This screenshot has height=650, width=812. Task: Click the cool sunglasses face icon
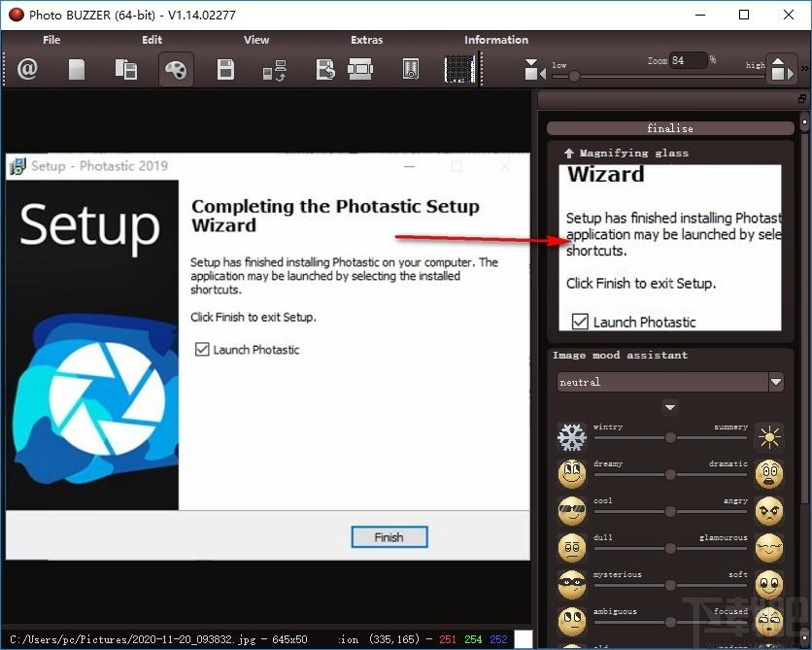click(x=572, y=510)
